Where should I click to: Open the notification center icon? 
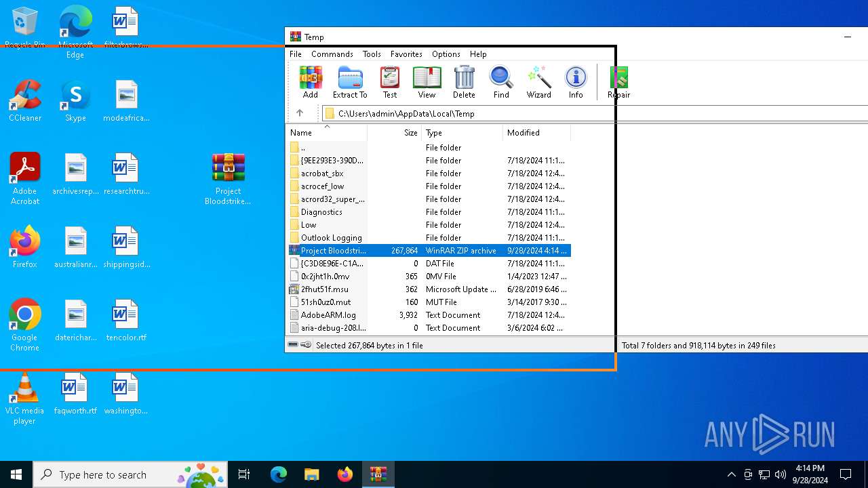[x=846, y=474]
